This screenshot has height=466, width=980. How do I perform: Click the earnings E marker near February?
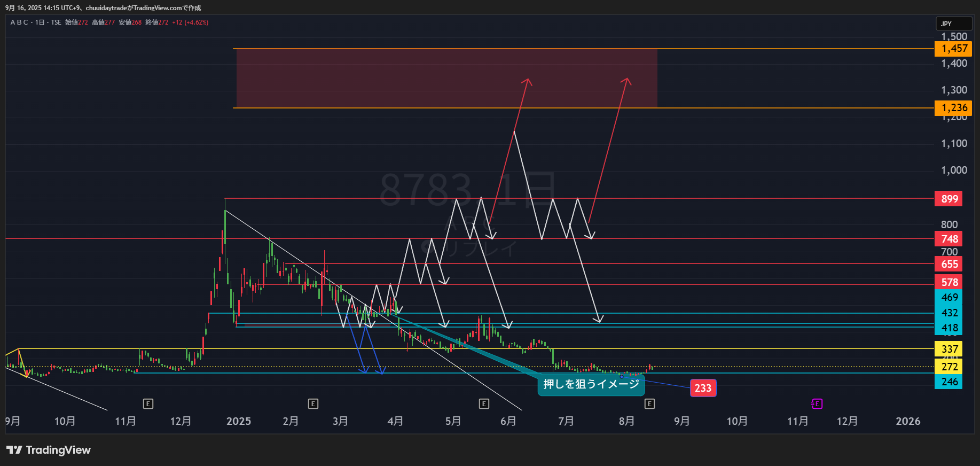pyautogui.click(x=313, y=403)
